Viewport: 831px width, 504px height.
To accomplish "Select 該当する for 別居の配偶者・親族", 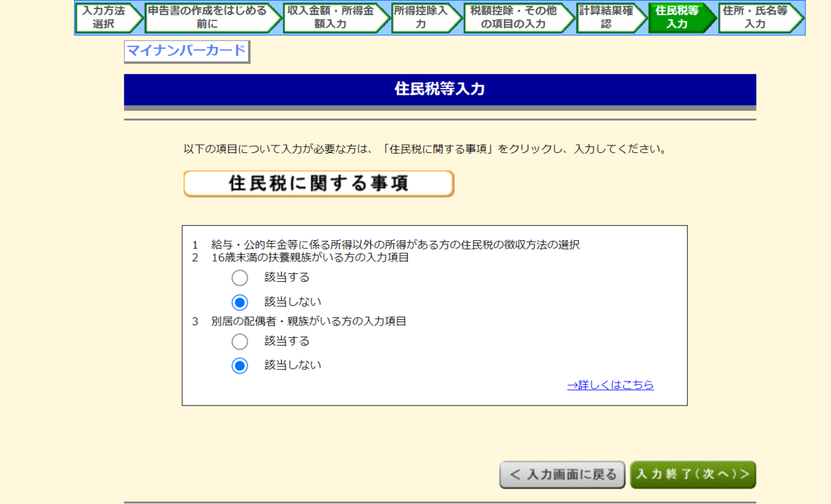I will point(240,341).
